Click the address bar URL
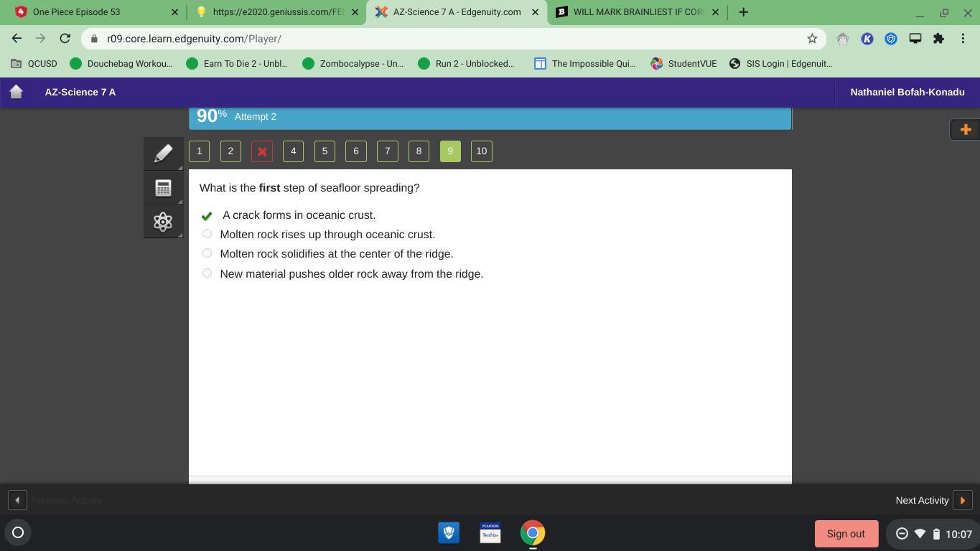This screenshot has height=551, width=980. pyautogui.click(x=194, y=39)
